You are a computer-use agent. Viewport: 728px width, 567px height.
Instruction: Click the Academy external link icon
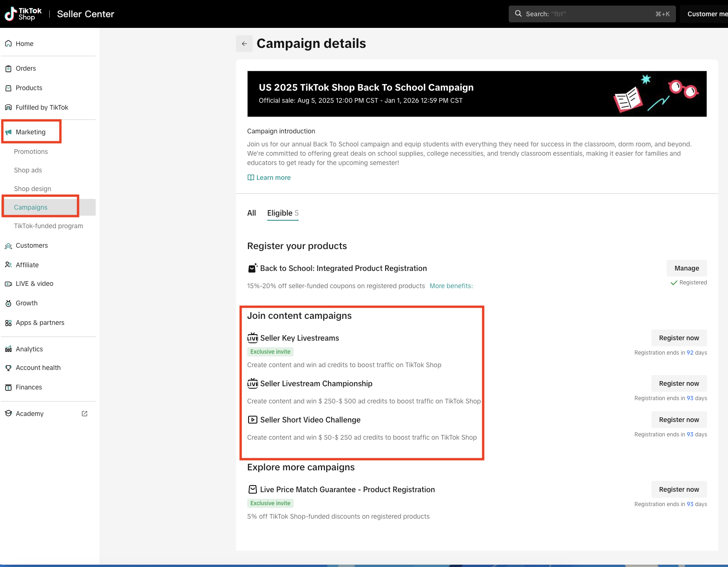[x=85, y=414]
